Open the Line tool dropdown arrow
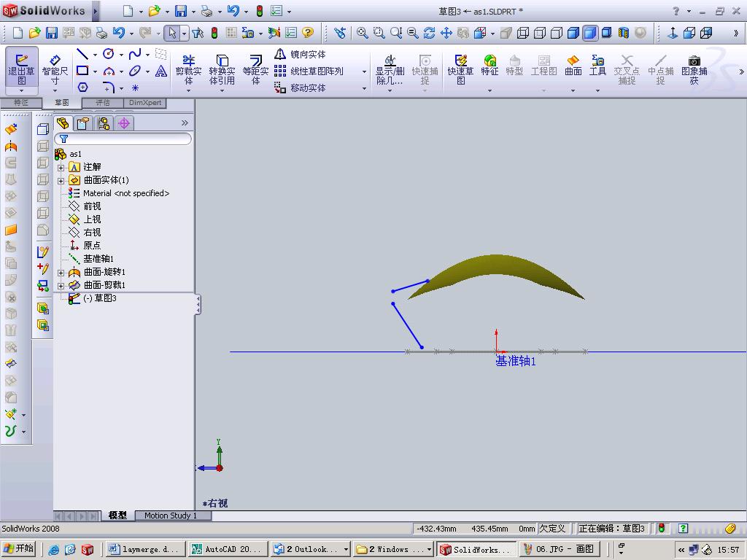The height and width of the screenshot is (560, 747). click(x=96, y=55)
